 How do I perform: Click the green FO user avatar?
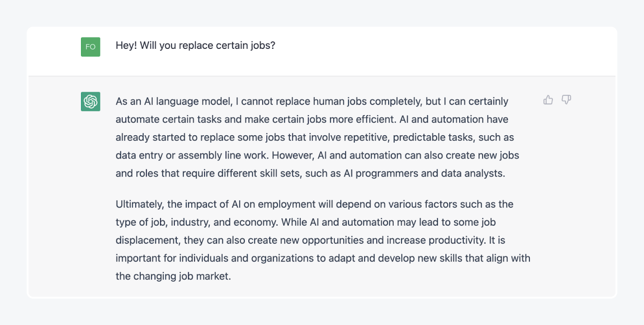91,47
